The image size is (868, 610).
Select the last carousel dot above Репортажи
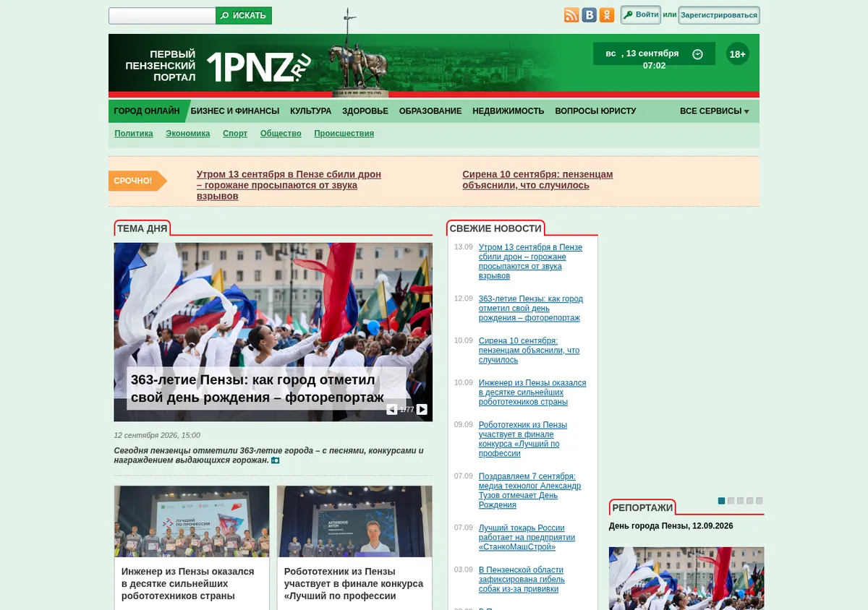759,501
